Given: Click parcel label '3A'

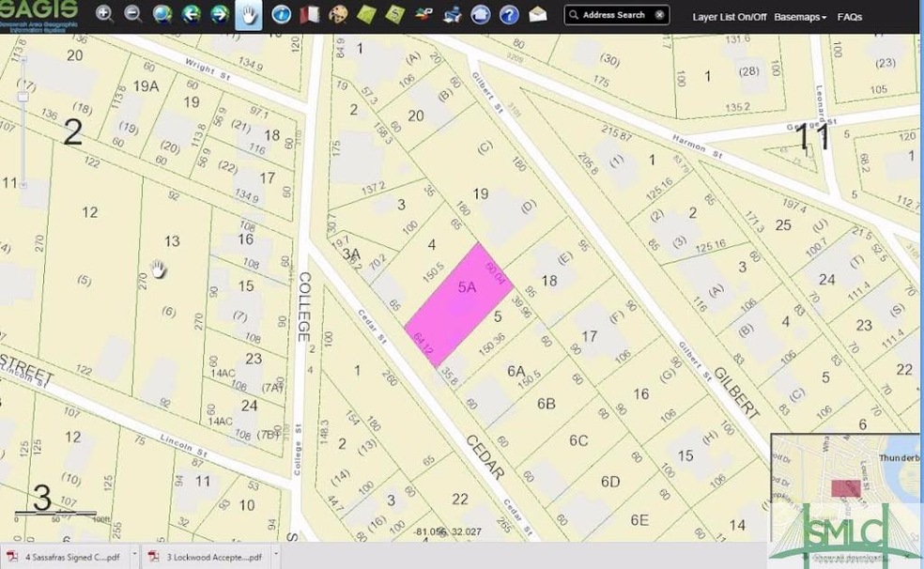Looking at the screenshot, I should (351, 254).
